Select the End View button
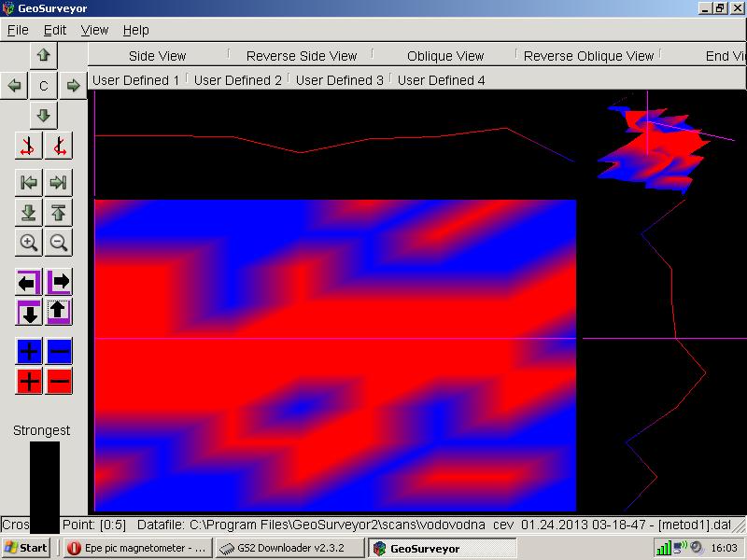This screenshot has height=560, width=747. [726, 56]
